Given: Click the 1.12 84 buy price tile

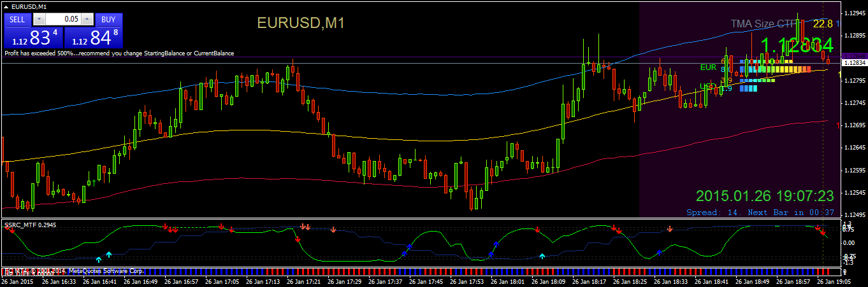Looking at the screenshot, I should tap(94, 37).
